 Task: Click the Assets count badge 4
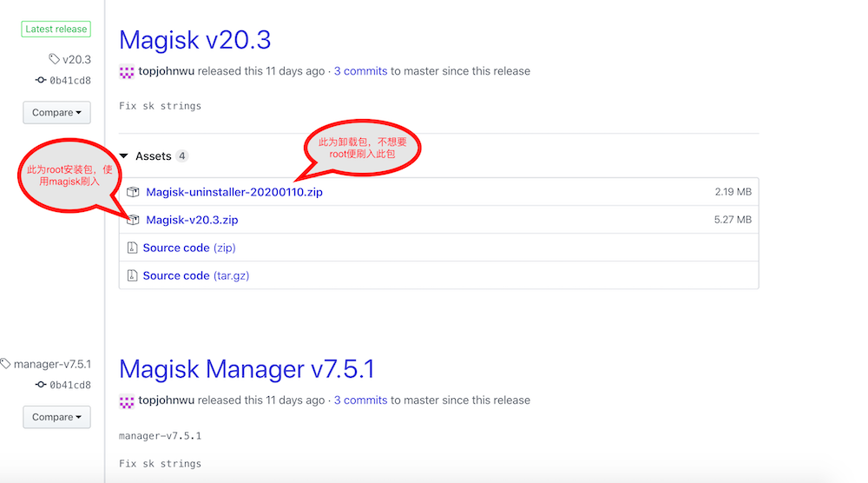[181, 156]
